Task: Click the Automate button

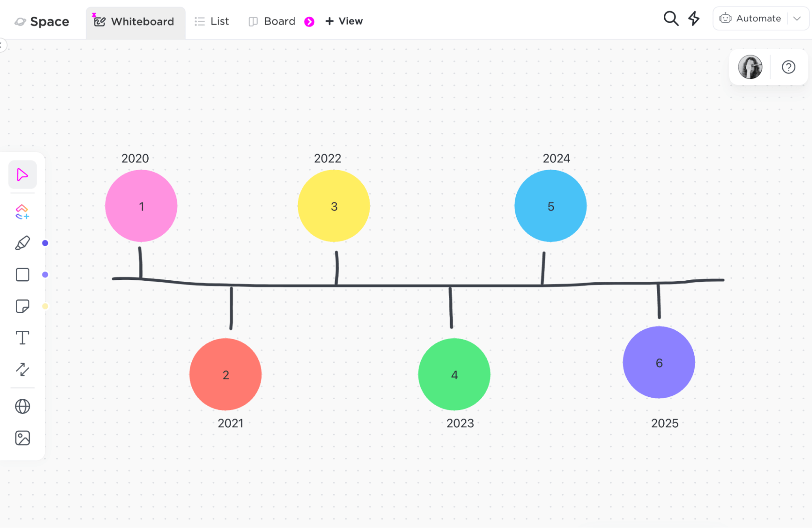Action: click(x=750, y=19)
